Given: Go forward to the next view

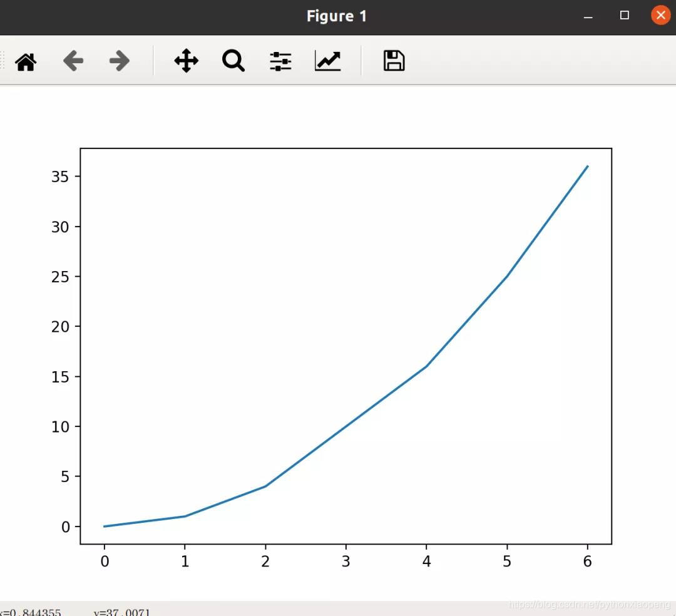Looking at the screenshot, I should (x=120, y=60).
